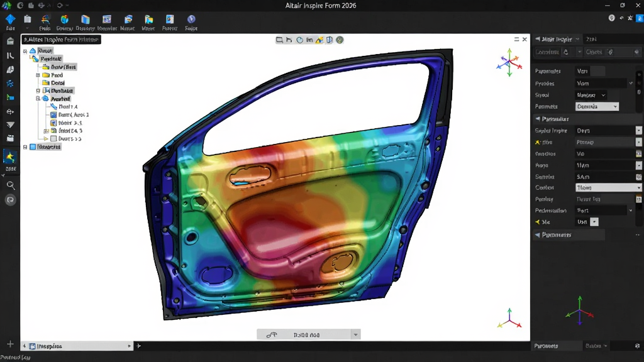Click the blue table-window ribbon icon
644x362 pixels.
[x=107, y=19]
